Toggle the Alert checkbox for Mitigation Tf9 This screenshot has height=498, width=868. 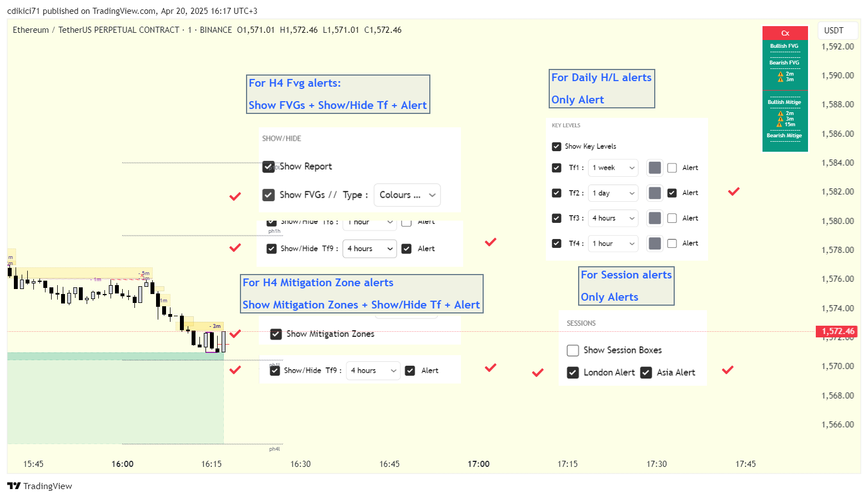pos(410,370)
